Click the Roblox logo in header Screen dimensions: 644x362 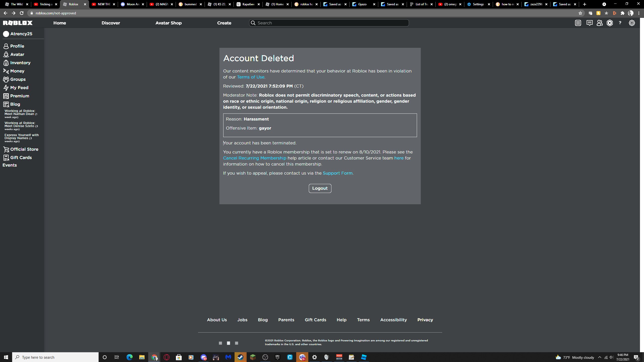18,23
